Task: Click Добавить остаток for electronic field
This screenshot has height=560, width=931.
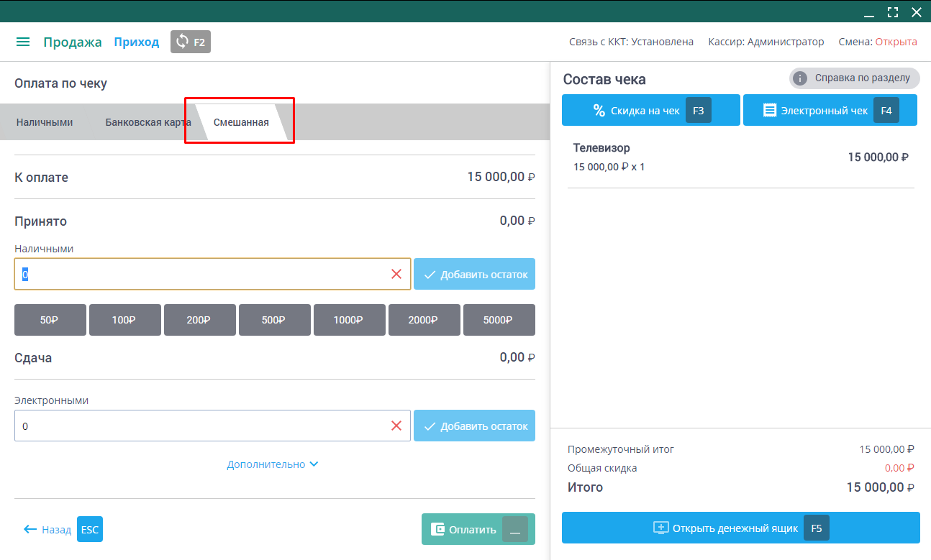Action: pos(474,426)
